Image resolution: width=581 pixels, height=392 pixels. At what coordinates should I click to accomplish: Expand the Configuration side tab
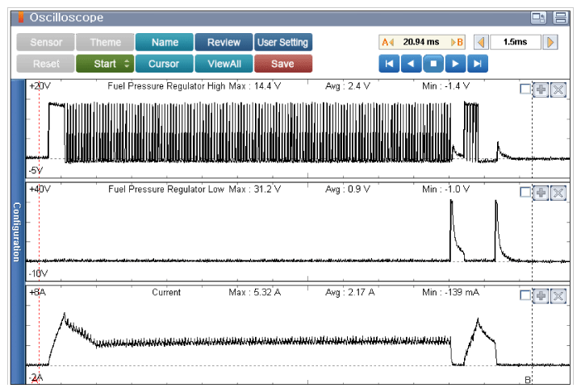[16, 232]
